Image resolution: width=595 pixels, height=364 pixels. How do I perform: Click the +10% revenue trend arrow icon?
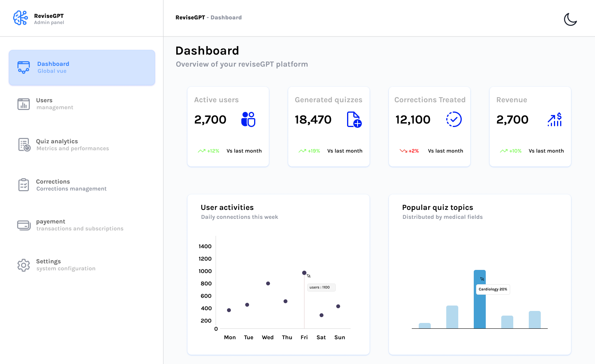504,151
